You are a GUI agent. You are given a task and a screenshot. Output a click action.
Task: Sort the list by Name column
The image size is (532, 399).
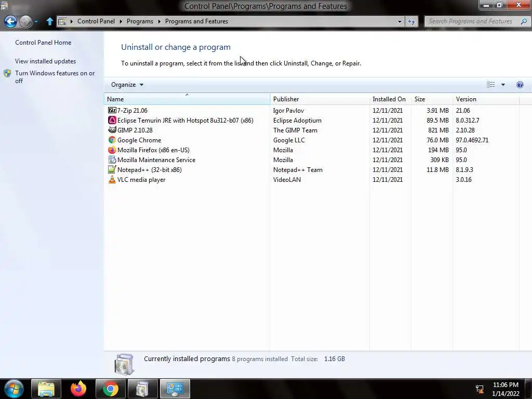point(187,99)
